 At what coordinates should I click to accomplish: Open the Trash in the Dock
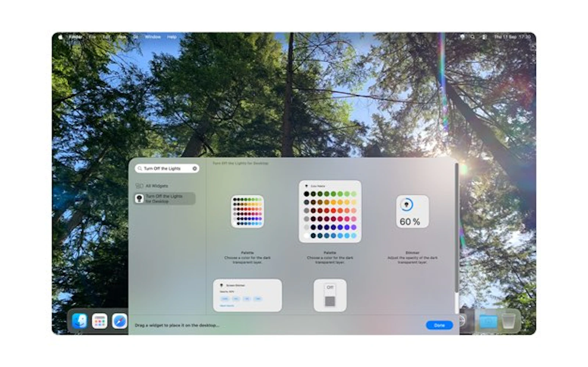508,321
